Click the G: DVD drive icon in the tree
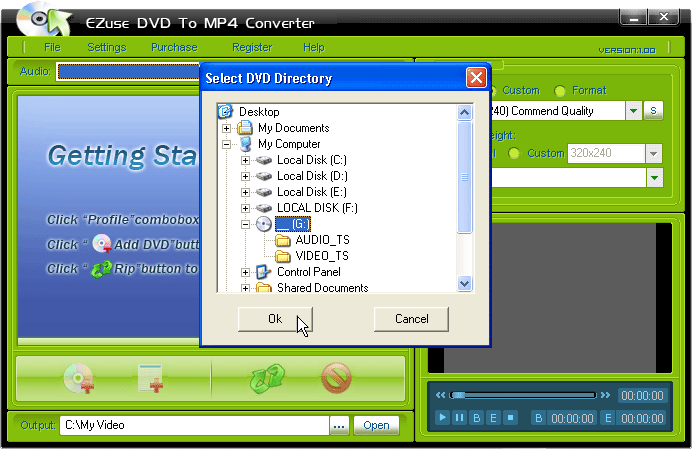 pyautogui.click(x=263, y=224)
